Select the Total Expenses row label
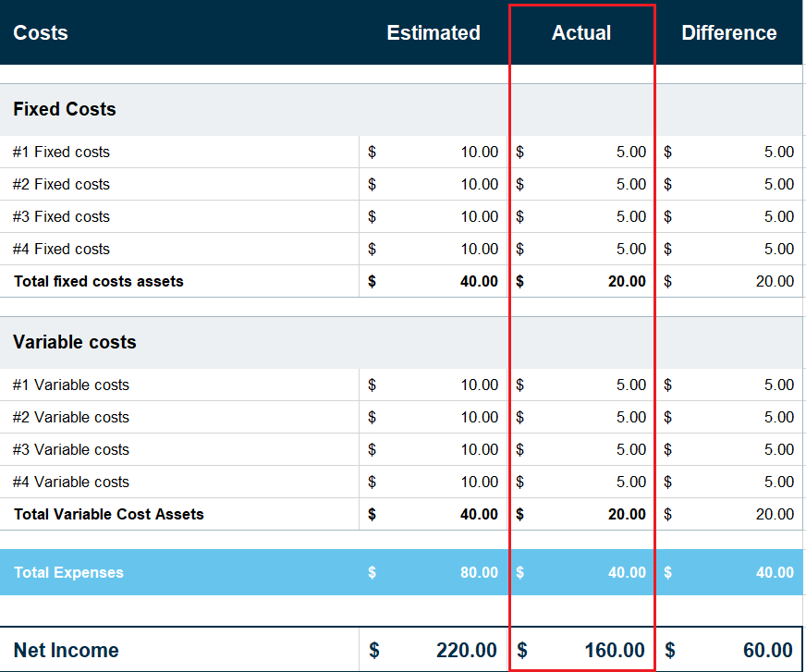The width and height of the screenshot is (806, 672). (x=68, y=572)
